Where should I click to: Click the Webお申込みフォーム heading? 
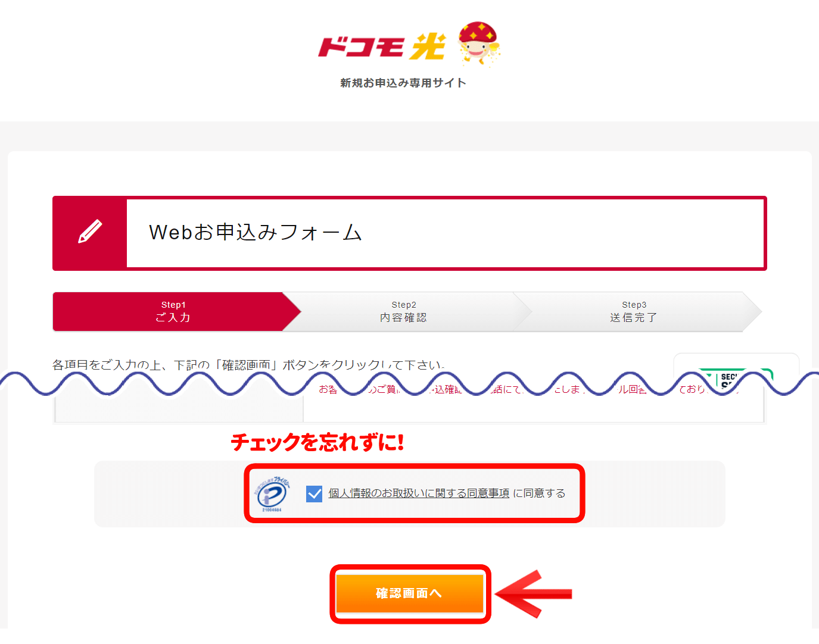(x=255, y=232)
